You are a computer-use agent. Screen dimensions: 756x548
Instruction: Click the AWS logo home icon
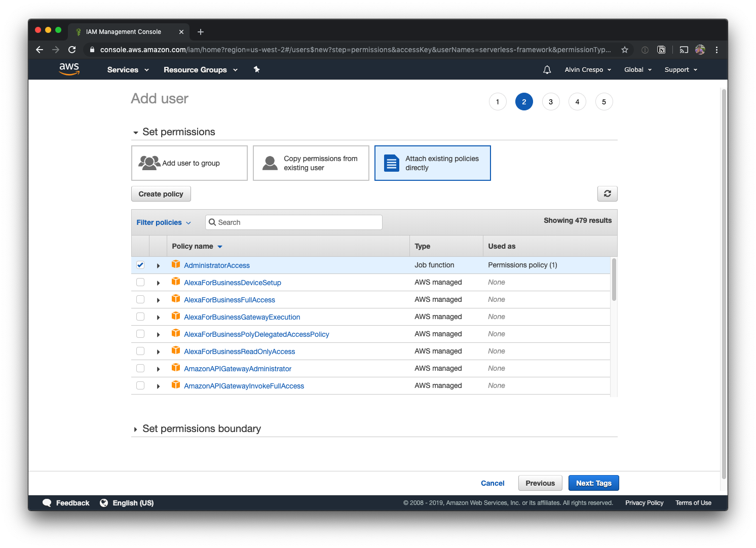[x=69, y=69]
